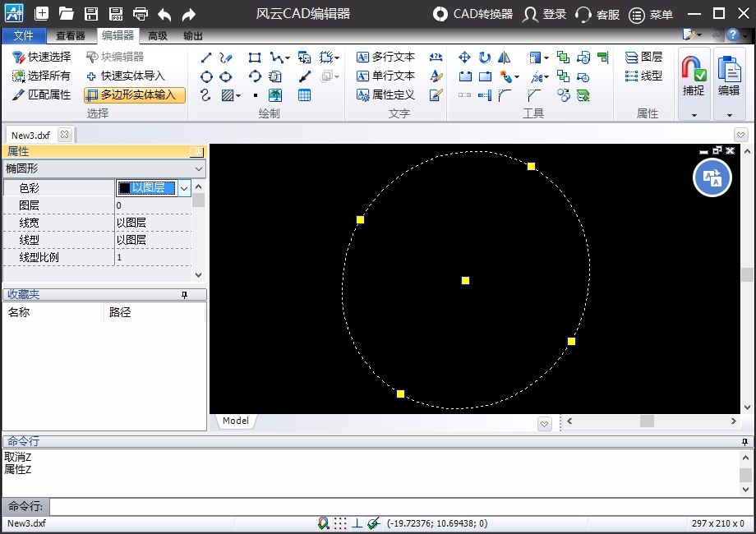Image resolution: width=756 pixels, height=534 pixels.
Task: Click the quick select tool (快速选择)
Action: coord(41,57)
